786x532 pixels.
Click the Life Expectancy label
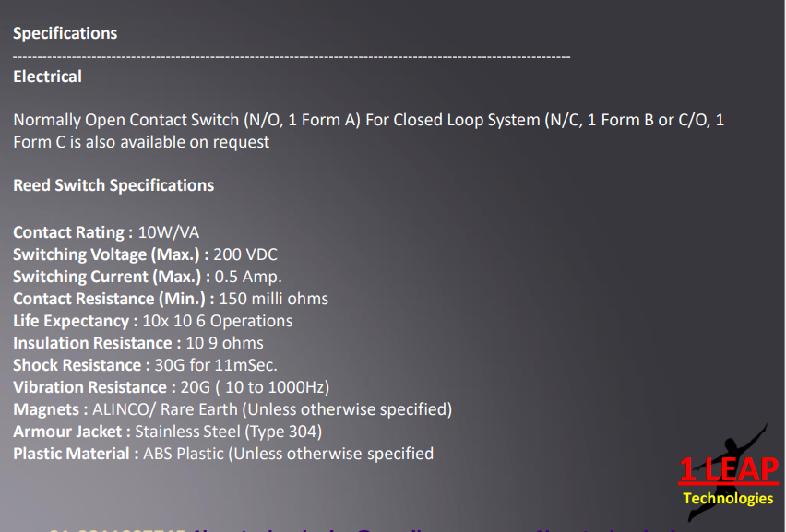click(71, 321)
